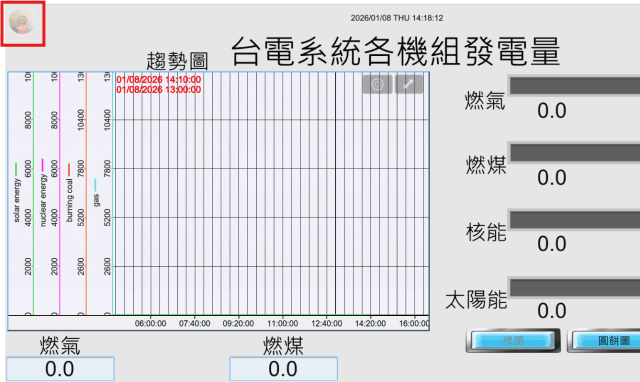The height and width of the screenshot is (382, 640).
Task: Click the 燃氣 dark bar gauge
Action: (x=575, y=86)
